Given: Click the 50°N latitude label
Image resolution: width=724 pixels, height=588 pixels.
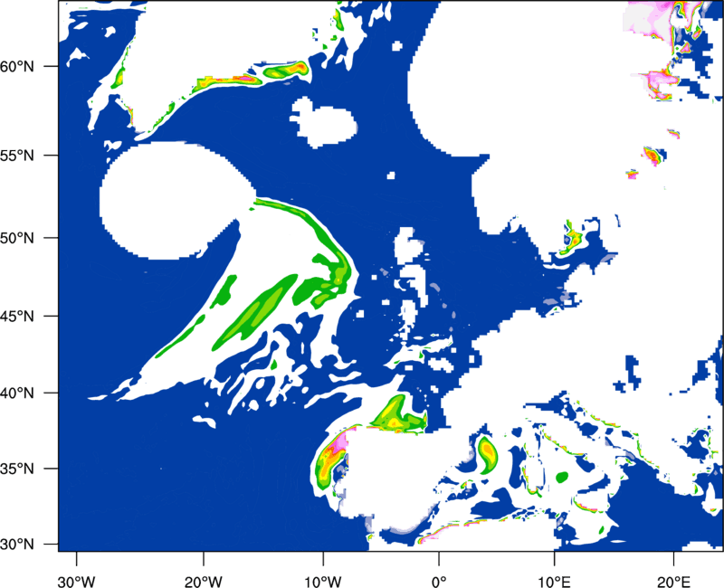Looking at the screenshot, I should pos(17,238).
